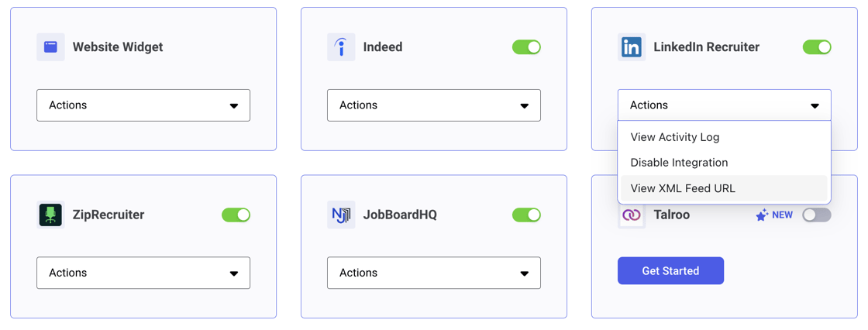Switch off the ZipRecruiter toggle

(x=236, y=215)
